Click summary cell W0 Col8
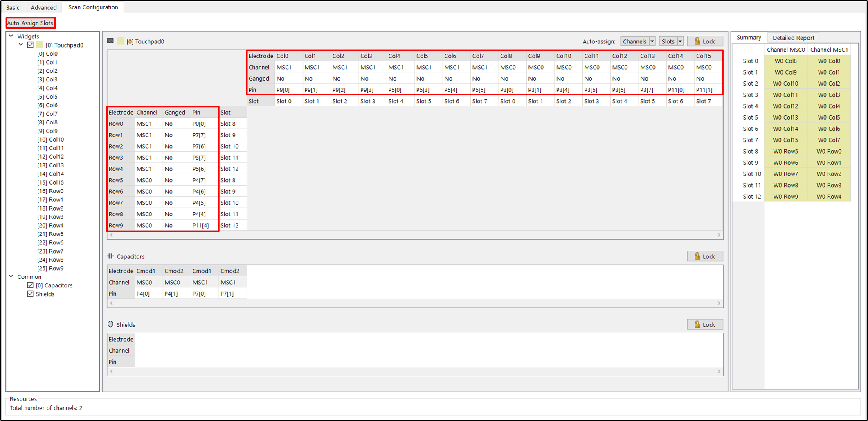The image size is (868, 421). click(x=786, y=61)
